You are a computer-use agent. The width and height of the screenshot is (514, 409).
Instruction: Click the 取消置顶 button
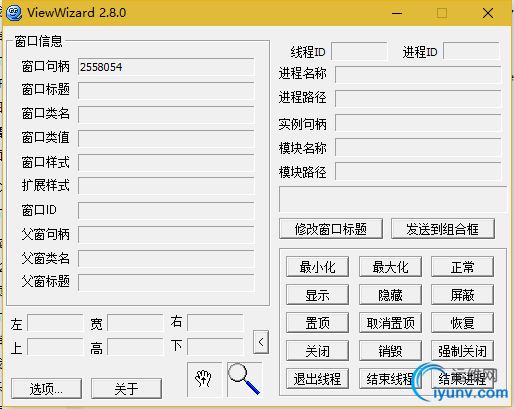[x=390, y=323]
